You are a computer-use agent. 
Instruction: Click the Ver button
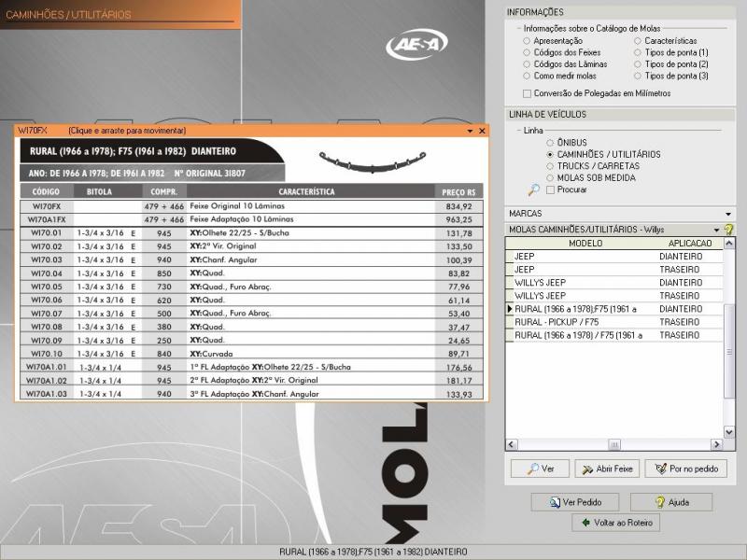pos(540,469)
